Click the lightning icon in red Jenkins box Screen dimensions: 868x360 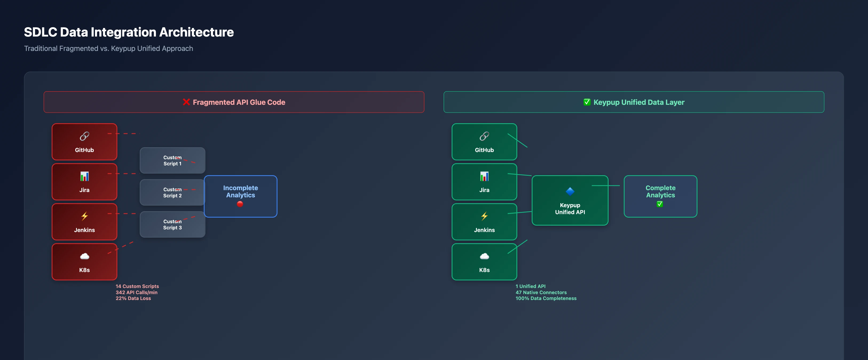(84, 216)
